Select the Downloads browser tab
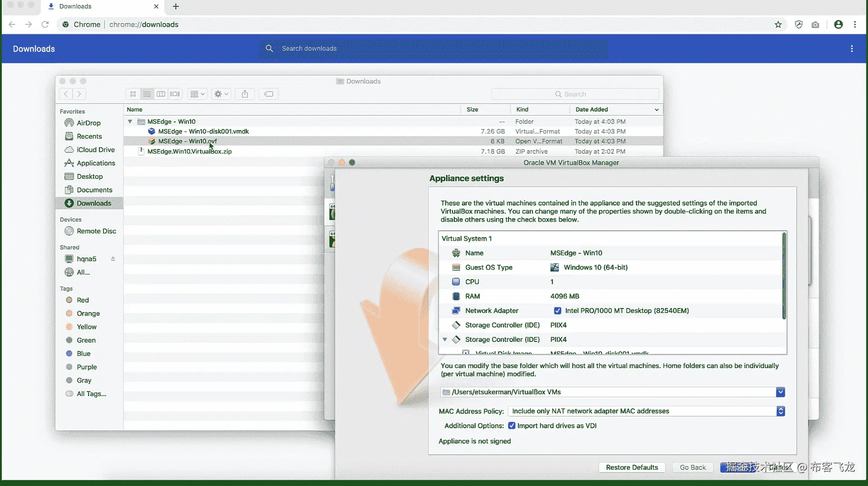868x486 pixels. point(104,6)
